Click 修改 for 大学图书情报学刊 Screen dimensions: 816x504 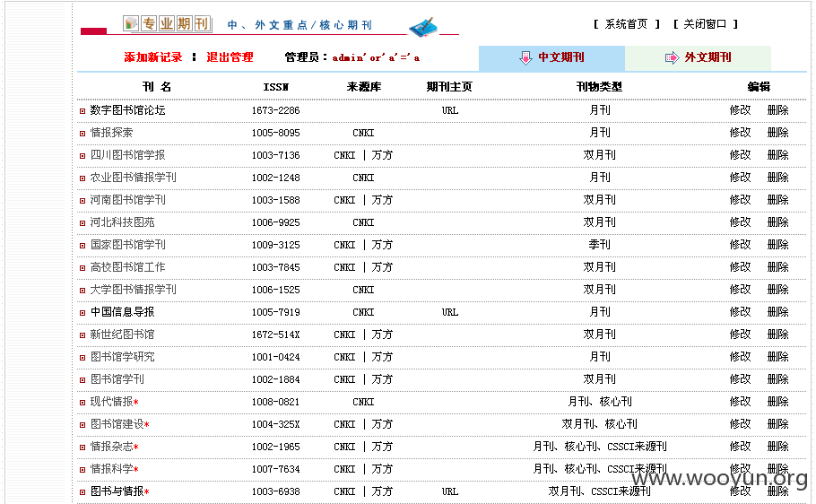pos(740,290)
